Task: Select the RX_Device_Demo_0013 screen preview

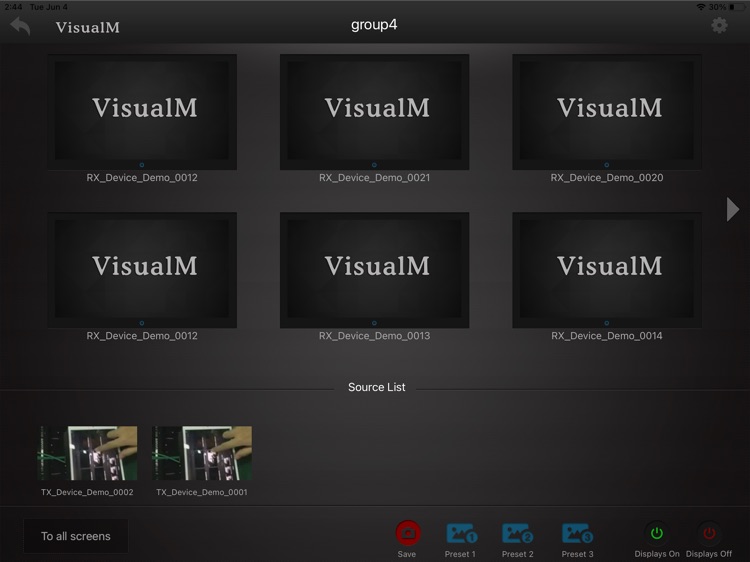Action: pos(374,270)
